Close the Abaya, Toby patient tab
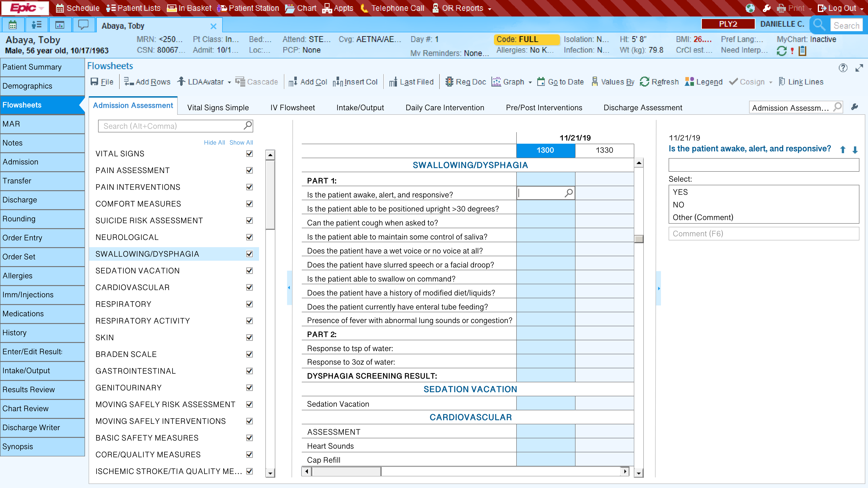 coord(213,26)
